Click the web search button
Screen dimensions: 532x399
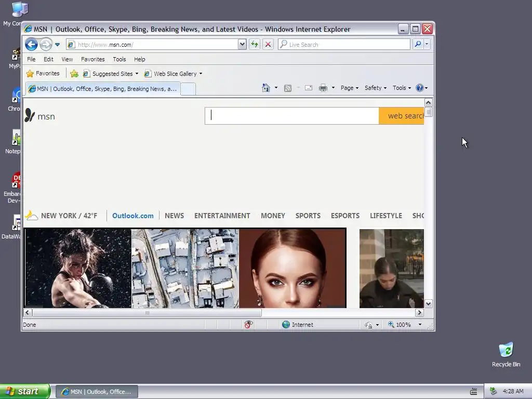coord(402,116)
